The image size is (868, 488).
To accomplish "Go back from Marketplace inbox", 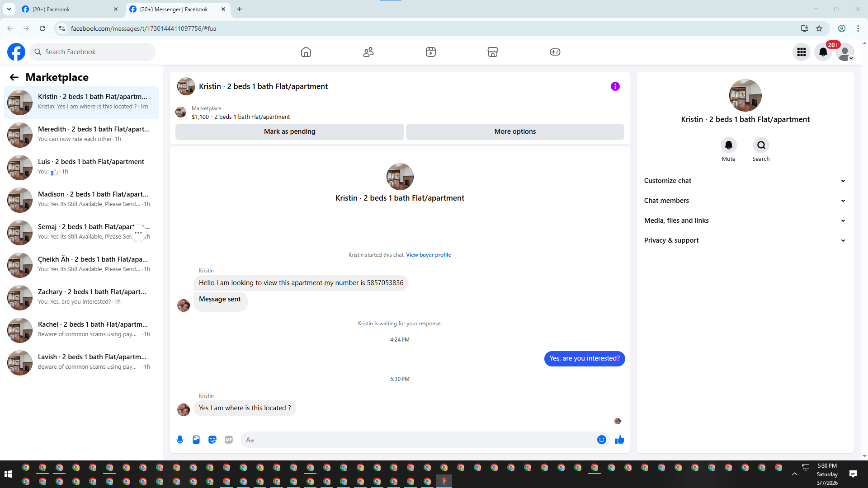I will point(14,77).
